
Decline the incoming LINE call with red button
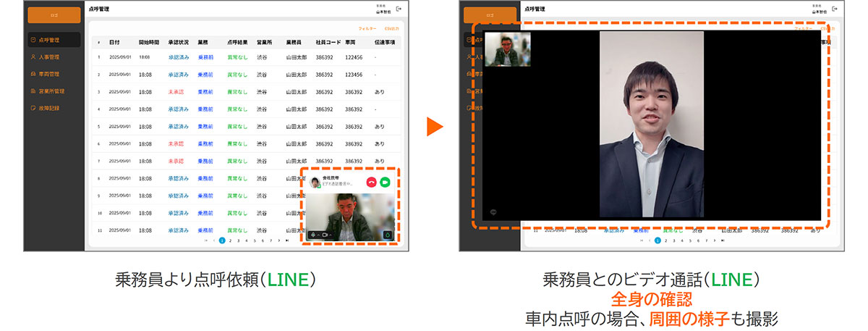pos(371,183)
